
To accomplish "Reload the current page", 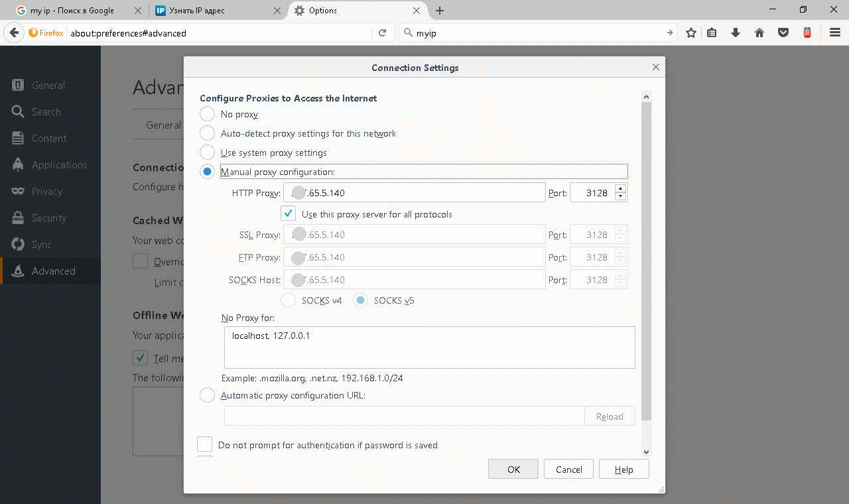I will 382,32.
